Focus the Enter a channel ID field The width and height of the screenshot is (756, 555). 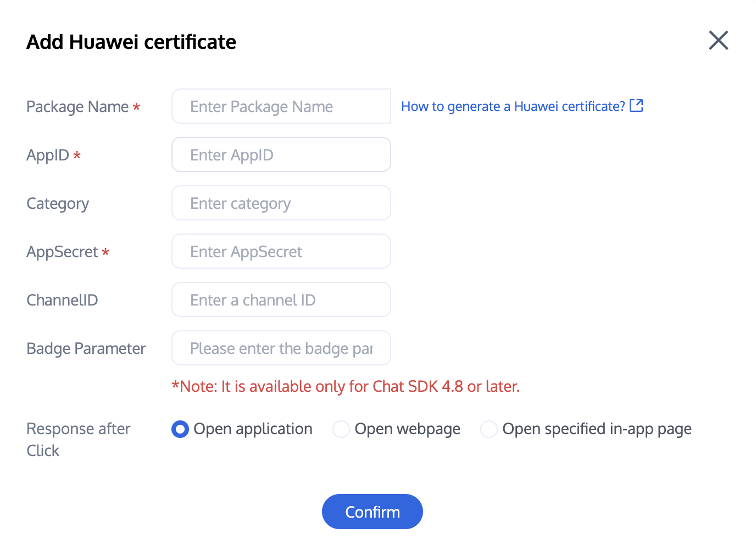pyautogui.click(x=281, y=299)
